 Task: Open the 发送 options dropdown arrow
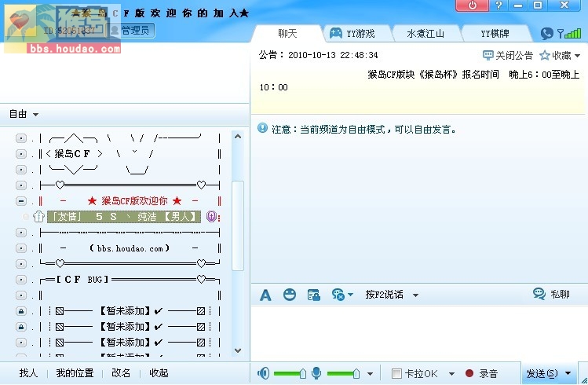point(568,373)
